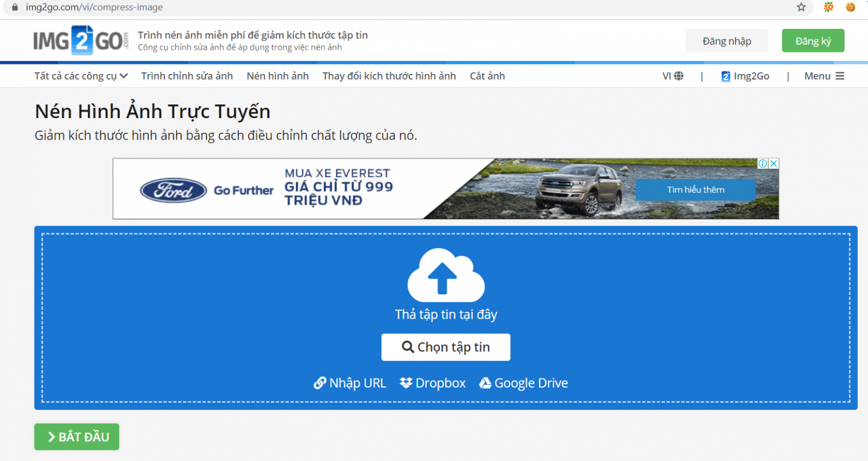This screenshot has height=461, width=868.
Task: Click the Đăng nhập button
Action: click(727, 41)
